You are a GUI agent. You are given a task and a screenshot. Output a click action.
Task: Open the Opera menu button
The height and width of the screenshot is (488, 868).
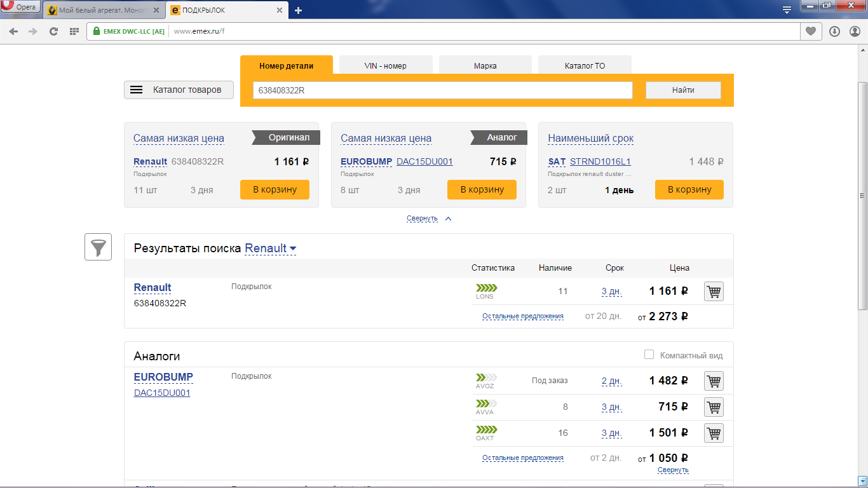click(x=21, y=8)
